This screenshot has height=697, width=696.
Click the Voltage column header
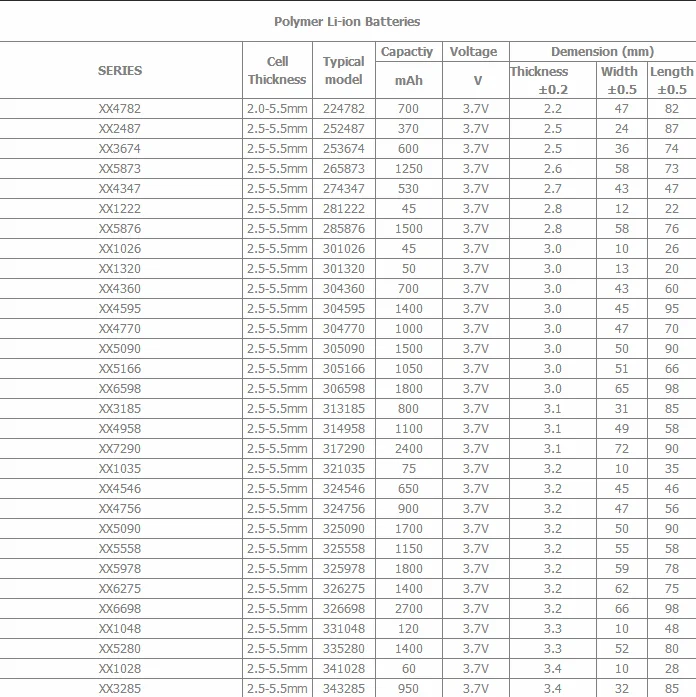[473, 51]
